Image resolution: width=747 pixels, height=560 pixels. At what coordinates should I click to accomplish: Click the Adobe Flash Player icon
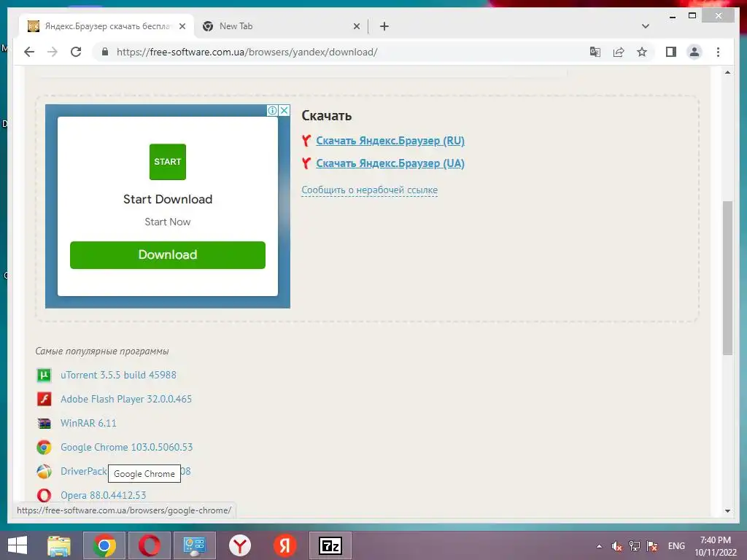[44, 399]
